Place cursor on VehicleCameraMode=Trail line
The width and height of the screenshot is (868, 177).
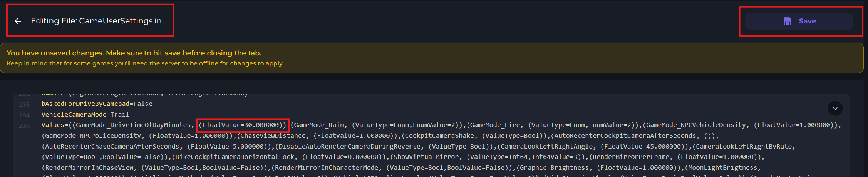tap(85, 114)
